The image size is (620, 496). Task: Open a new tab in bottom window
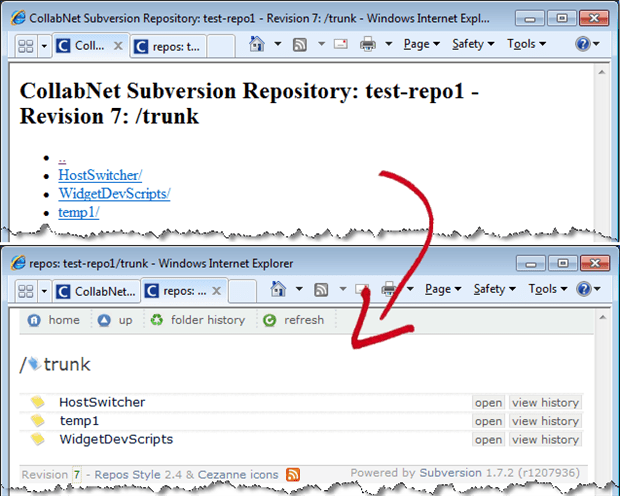pyautogui.click(x=242, y=292)
